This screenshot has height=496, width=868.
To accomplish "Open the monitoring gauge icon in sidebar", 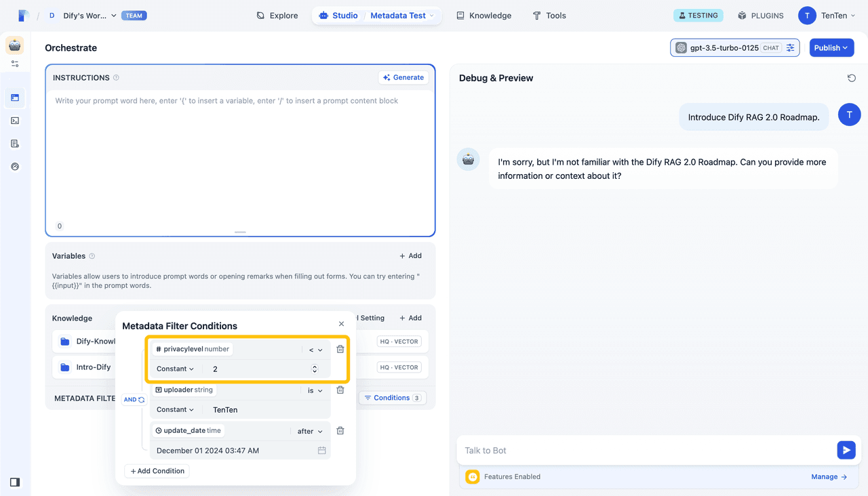I will click(15, 167).
